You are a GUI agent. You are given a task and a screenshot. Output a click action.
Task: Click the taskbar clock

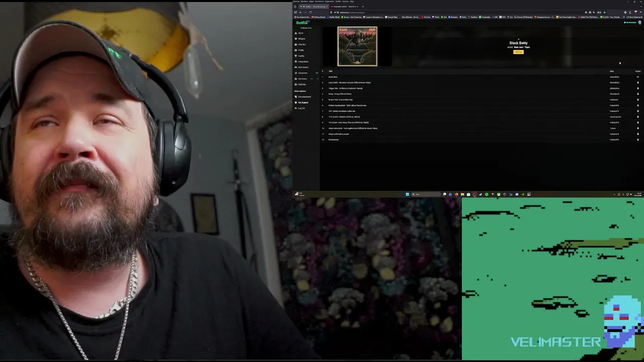pyautogui.click(x=639, y=194)
